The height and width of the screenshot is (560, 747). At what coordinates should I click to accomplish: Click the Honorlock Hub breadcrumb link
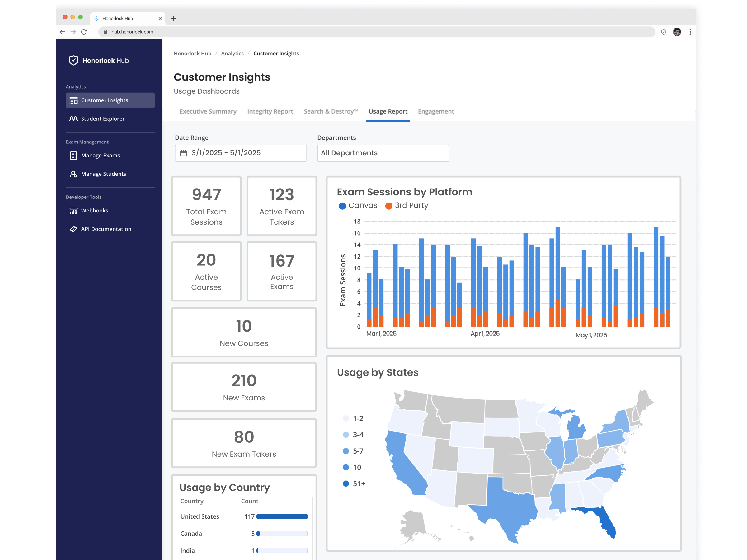[192, 53]
